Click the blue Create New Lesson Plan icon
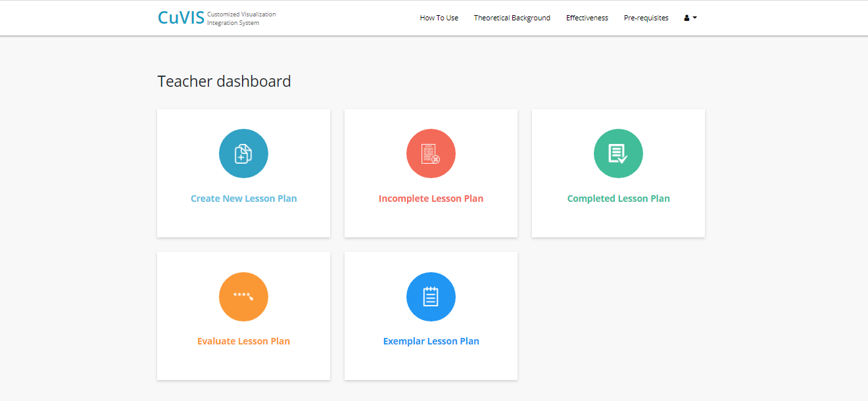Viewport: 868px width, 401px height. (243, 153)
